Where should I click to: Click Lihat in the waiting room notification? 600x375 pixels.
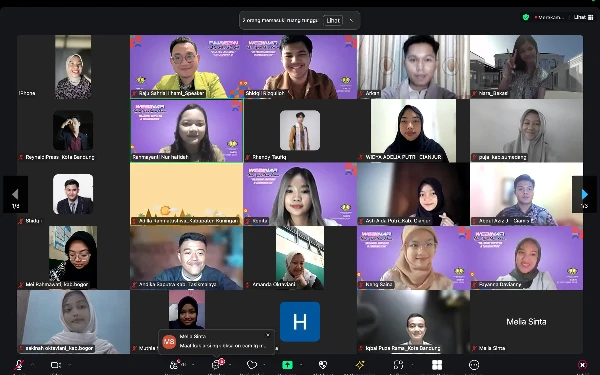pyautogui.click(x=333, y=20)
